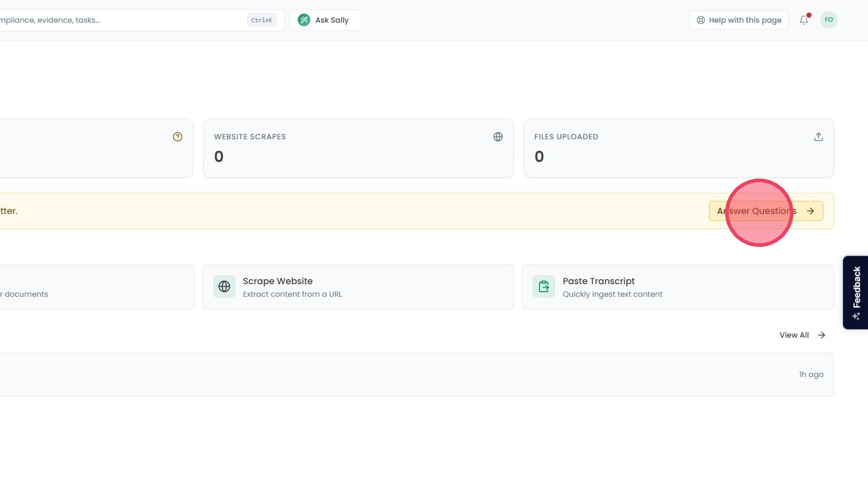Click the Files Uploaded count '0'
The height and width of the screenshot is (485, 868).
point(539,156)
